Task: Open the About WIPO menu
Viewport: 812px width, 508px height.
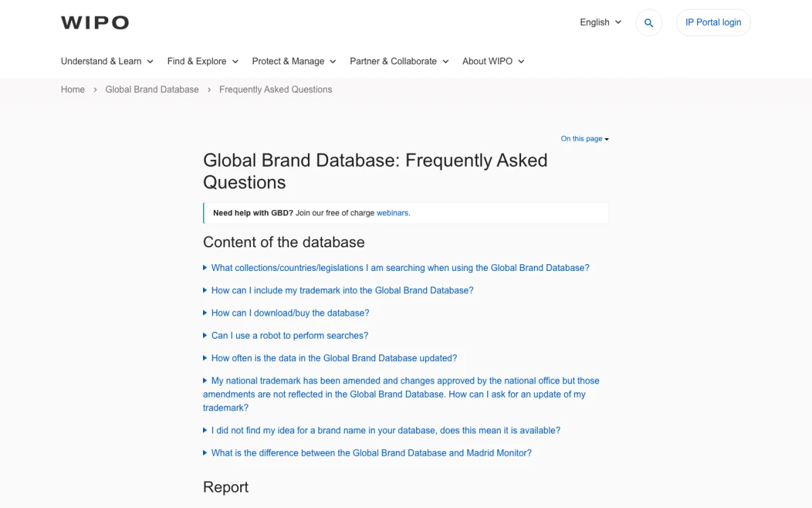Action: click(x=493, y=61)
